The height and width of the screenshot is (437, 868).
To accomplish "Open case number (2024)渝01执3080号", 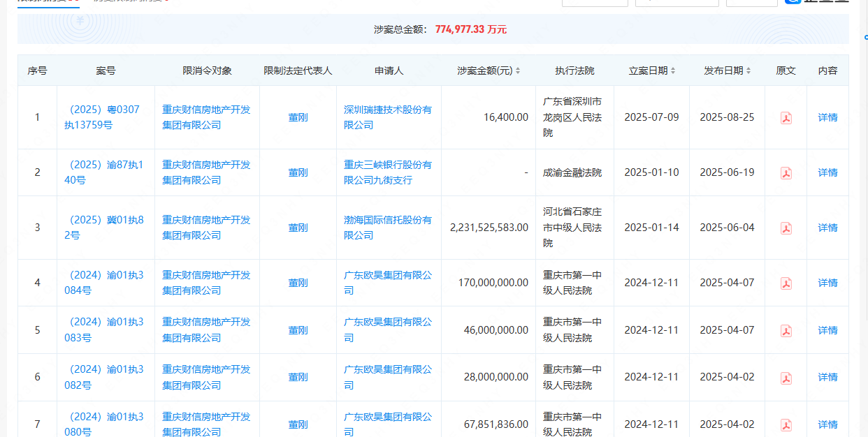I will [103, 424].
